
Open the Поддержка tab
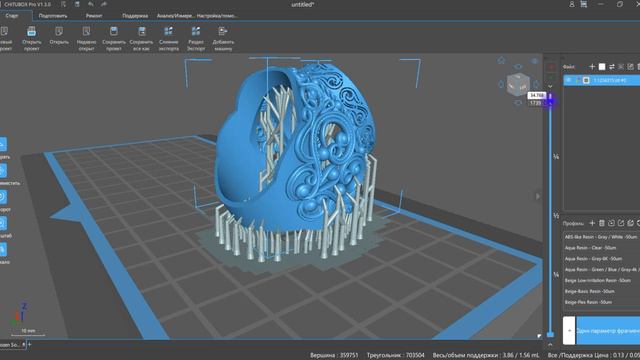click(x=135, y=16)
